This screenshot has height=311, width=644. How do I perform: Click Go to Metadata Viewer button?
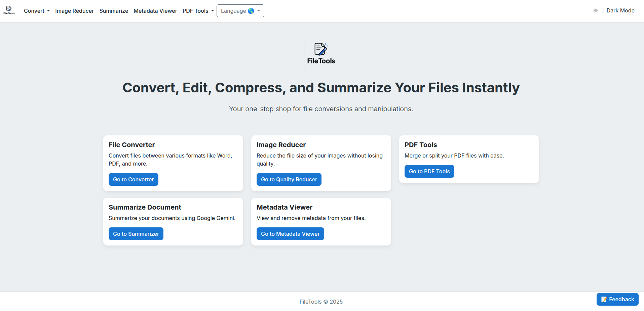[290, 234]
